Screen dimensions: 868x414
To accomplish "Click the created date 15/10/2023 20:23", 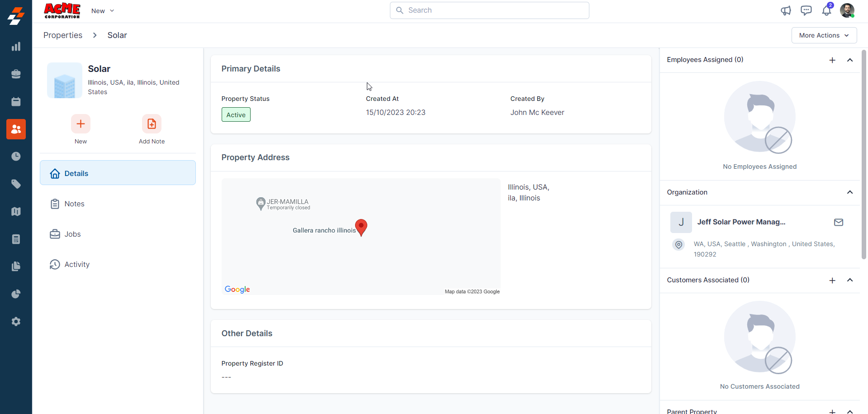I will [x=395, y=112].
